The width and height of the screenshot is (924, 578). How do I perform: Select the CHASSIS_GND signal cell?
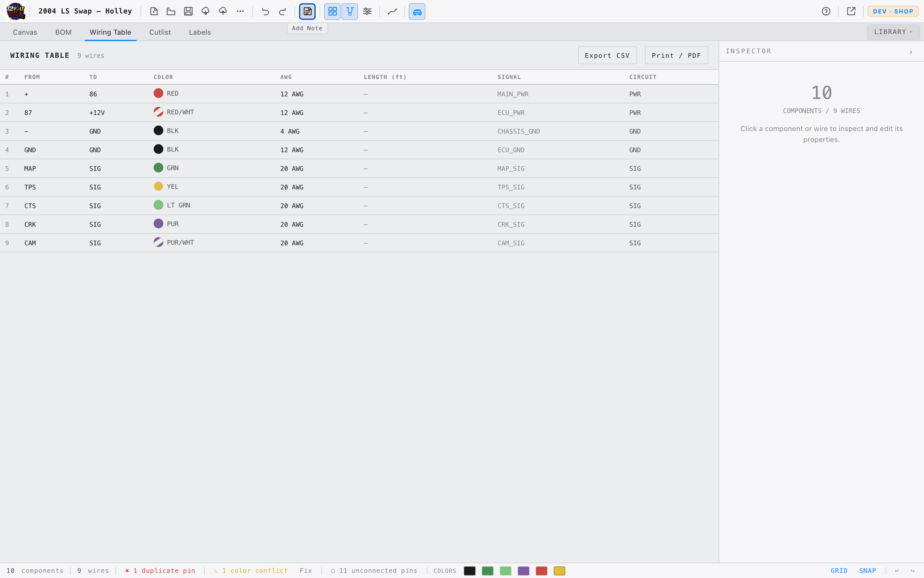click(518, 132)
